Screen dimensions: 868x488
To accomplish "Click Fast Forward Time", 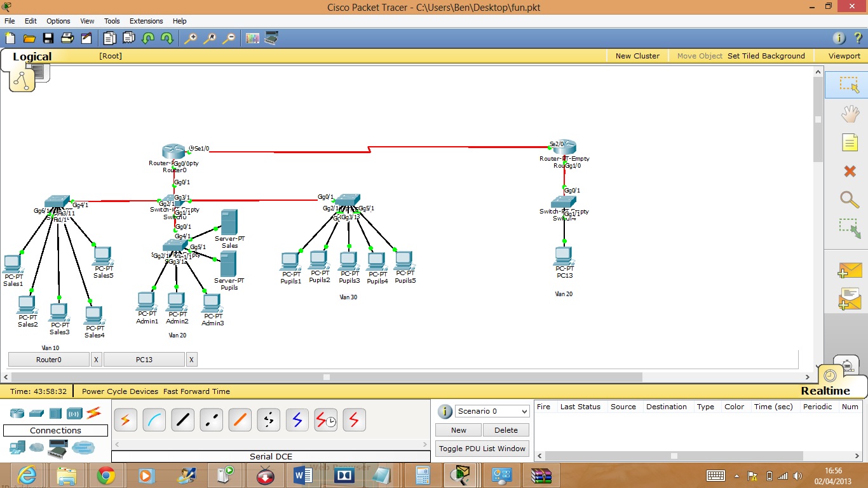I will coord(196,391).
